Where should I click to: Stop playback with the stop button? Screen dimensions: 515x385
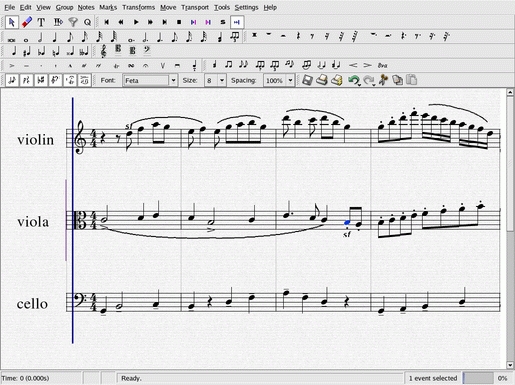pos(179,22)
